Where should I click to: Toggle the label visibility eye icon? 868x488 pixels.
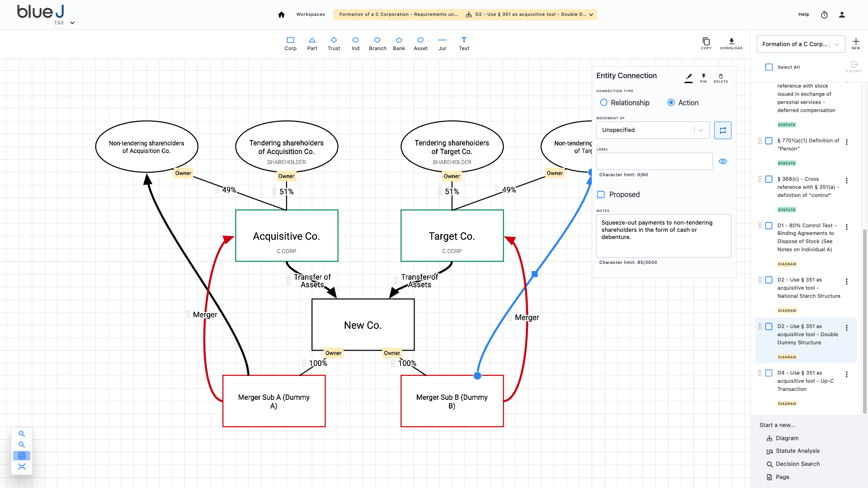pos(722,161)
